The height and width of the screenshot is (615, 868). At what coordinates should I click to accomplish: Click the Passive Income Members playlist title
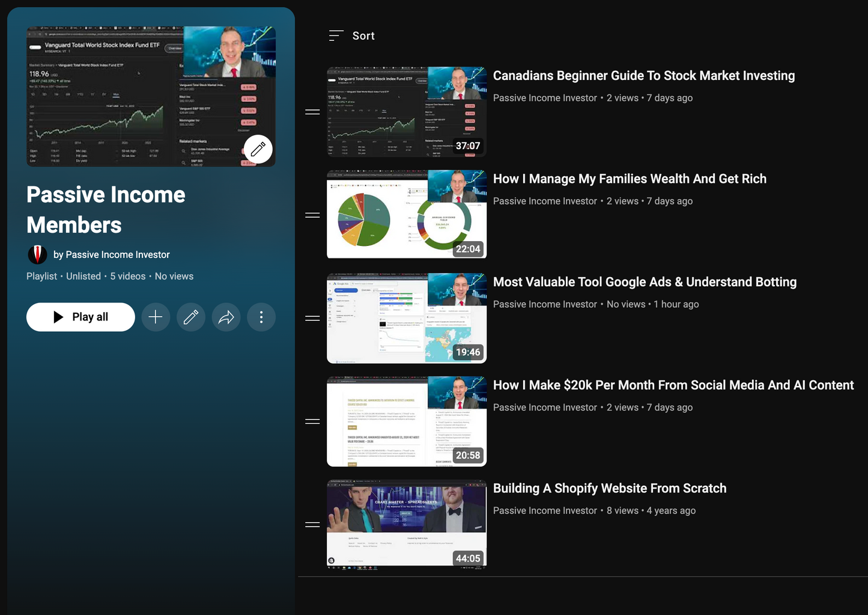pos(106,210)
